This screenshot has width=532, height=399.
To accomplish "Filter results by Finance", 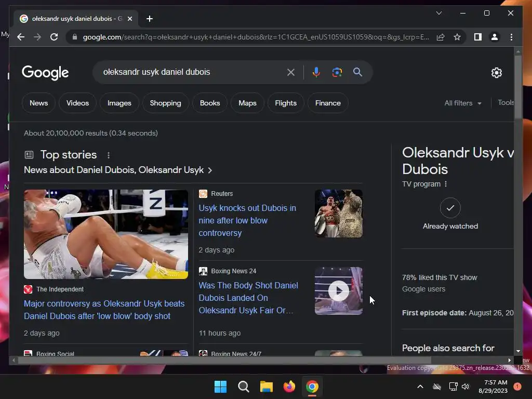I will 328,103.
